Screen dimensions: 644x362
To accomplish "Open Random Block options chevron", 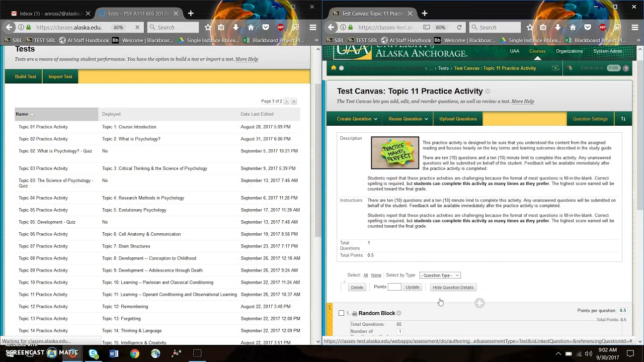I will [x=398, y=313].
